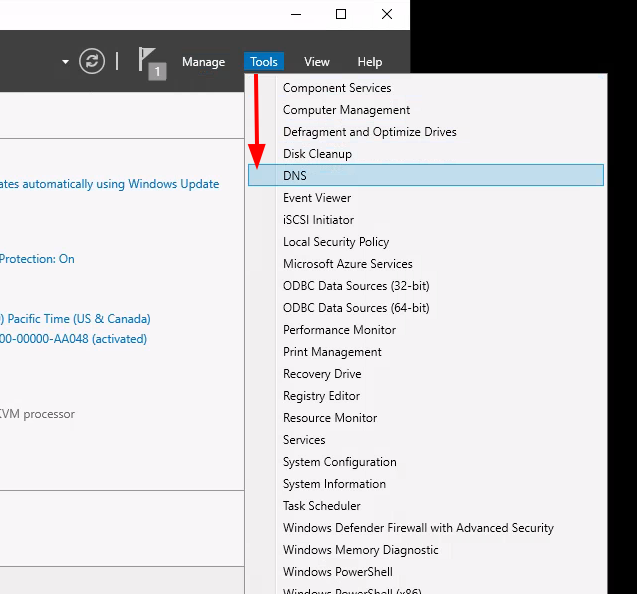The image size is (637, 594).
Task: Open Disk Cleanup
Action: [426, 154]
